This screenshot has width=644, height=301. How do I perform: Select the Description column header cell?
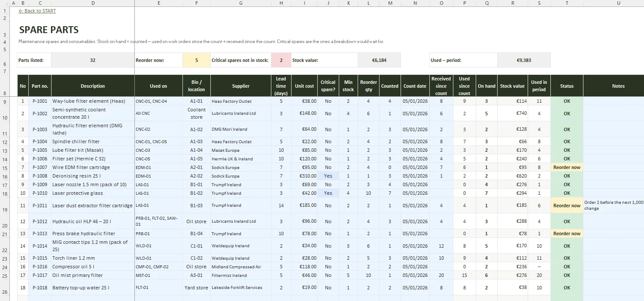pos(93,86)
